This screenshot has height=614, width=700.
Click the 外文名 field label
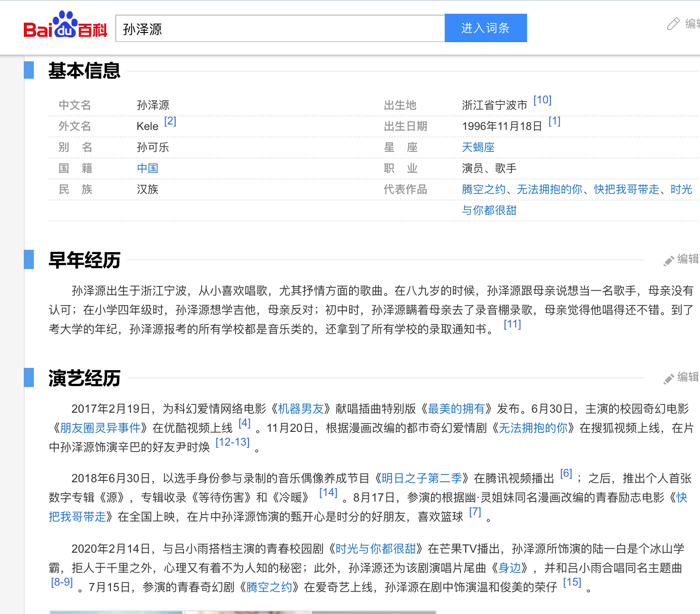(75, 126)
